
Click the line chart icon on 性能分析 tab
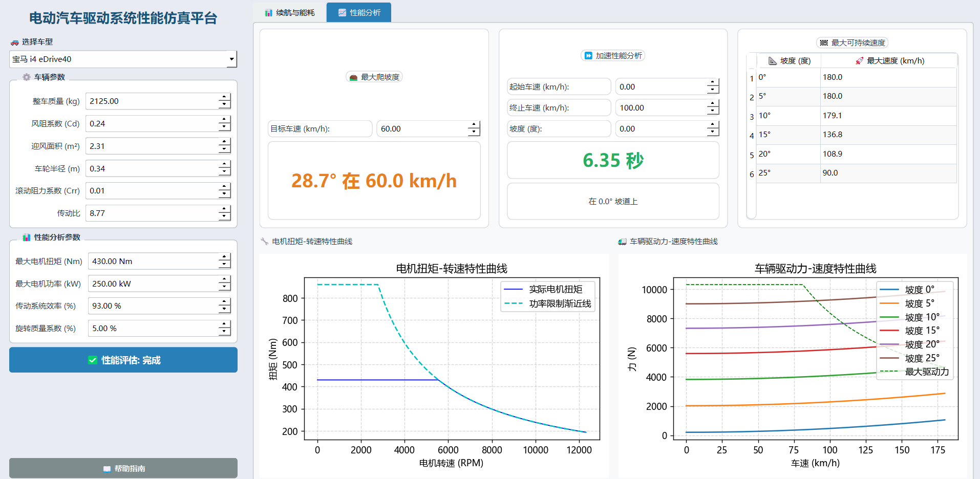pos(342,13)
